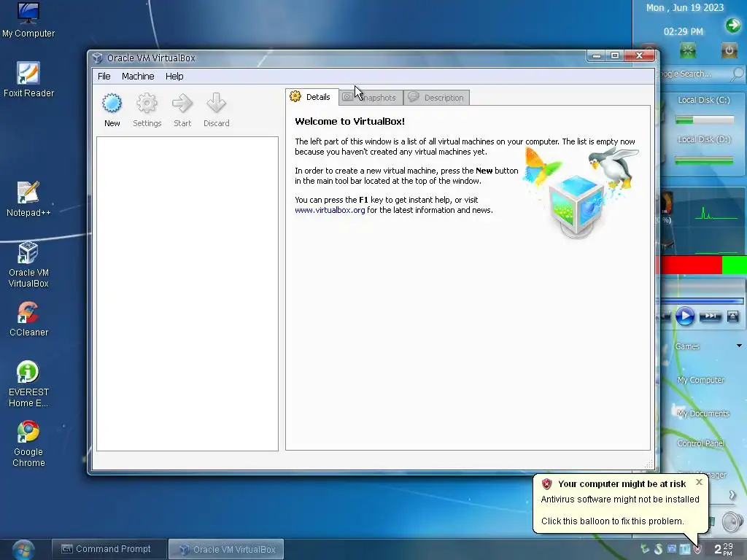Skip to next track in the media widget
Screen dimensions: 747x560
point(711,316)
